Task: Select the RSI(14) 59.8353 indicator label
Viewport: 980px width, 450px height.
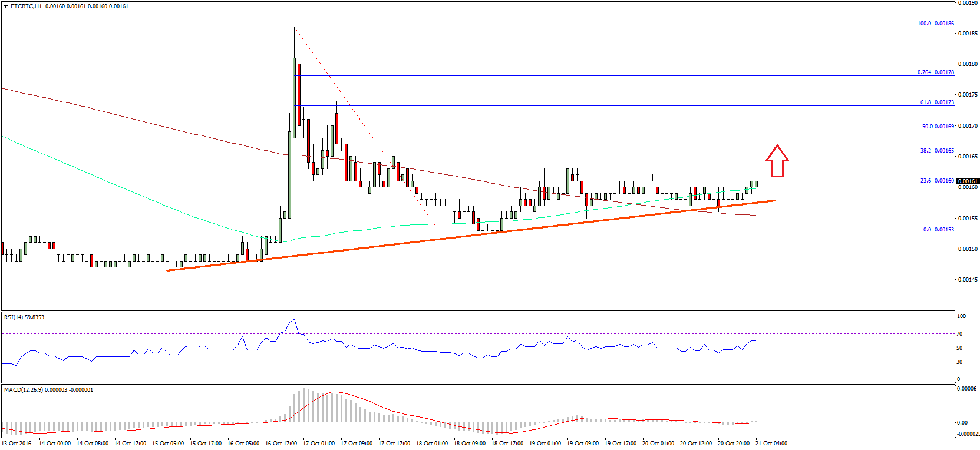Action: point(24,317)
